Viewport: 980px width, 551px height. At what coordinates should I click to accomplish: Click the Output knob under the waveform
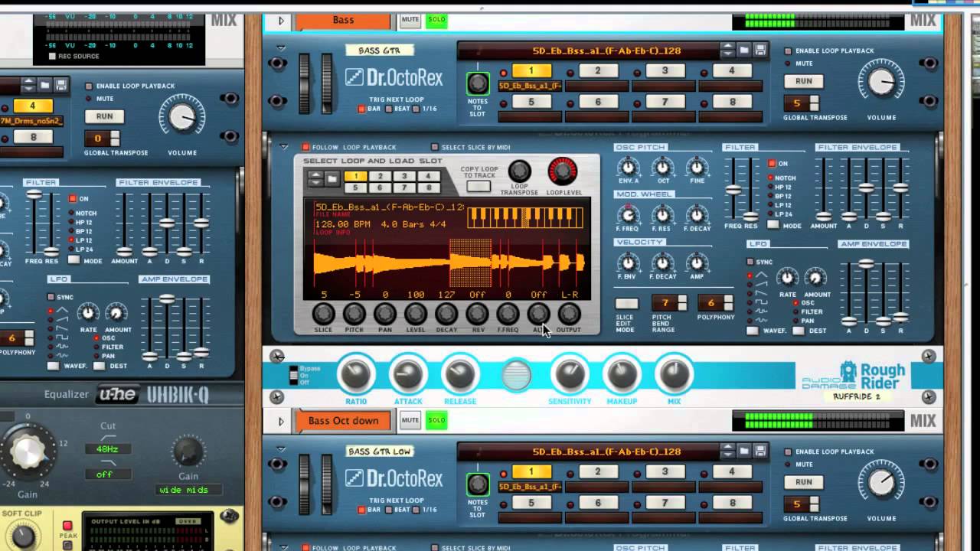[x=569, y=314]
